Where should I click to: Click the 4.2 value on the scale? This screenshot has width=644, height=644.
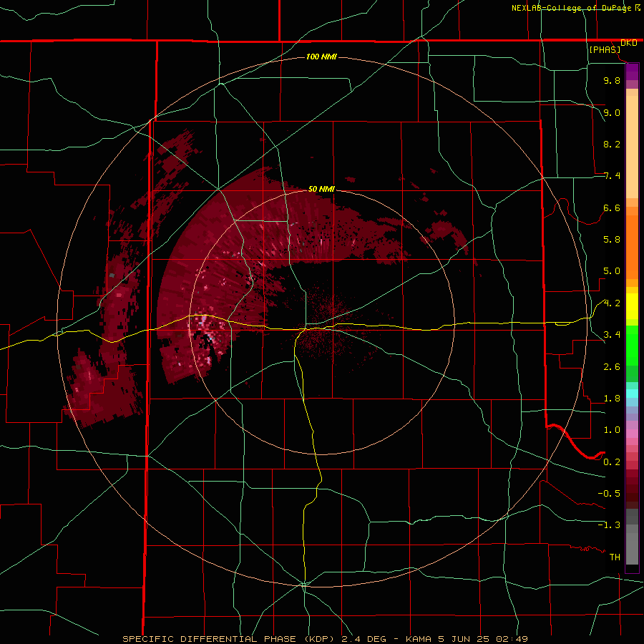(612, 303)
